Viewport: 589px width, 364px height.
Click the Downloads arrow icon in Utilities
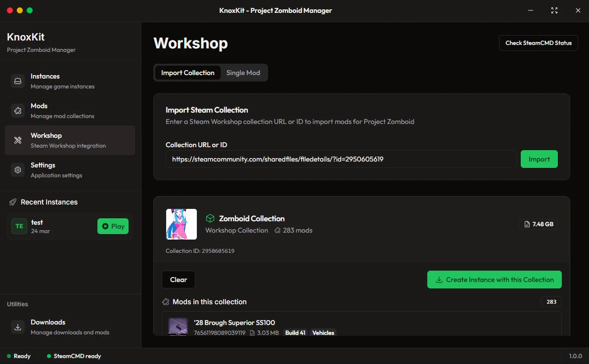pos(18,327)
